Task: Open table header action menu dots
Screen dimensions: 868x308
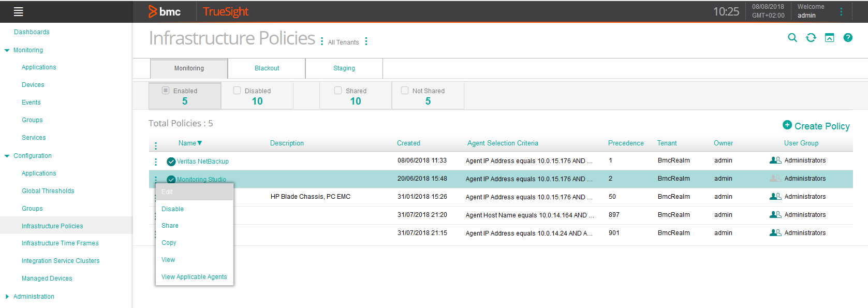Action: [156, 146]
